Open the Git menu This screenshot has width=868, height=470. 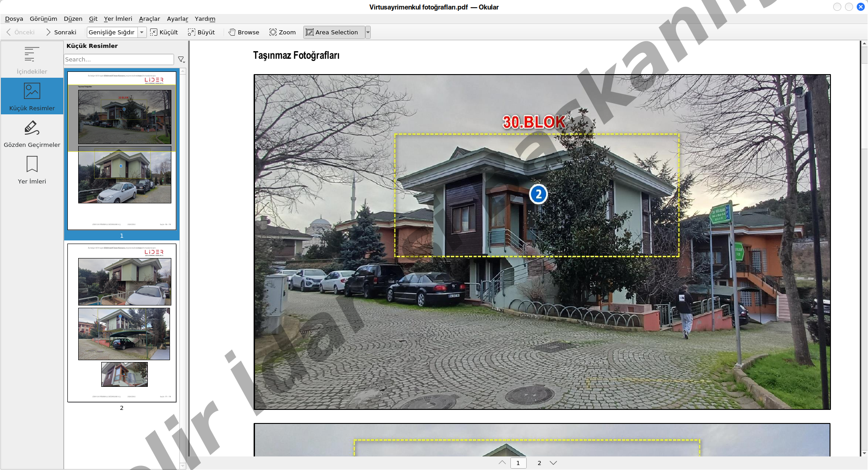93,19
